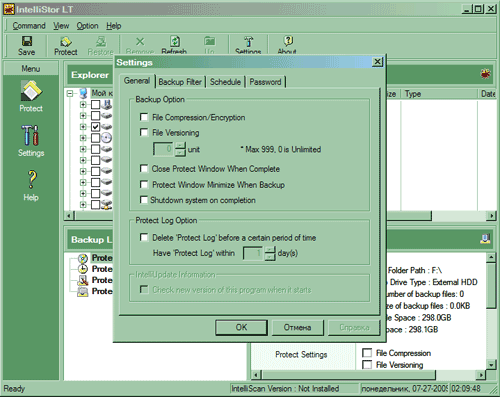Expand the checked drive tree node
The width and height of the screenshot is (500, 397).
click(83, 127)
